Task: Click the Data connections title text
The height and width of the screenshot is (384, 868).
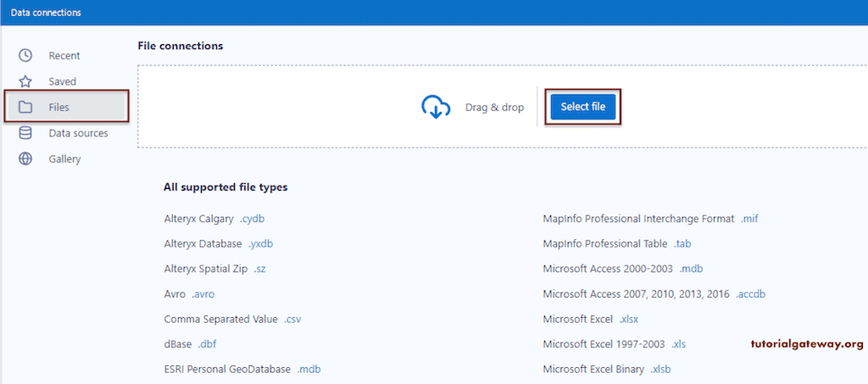Action: click(x=46, y=12)
